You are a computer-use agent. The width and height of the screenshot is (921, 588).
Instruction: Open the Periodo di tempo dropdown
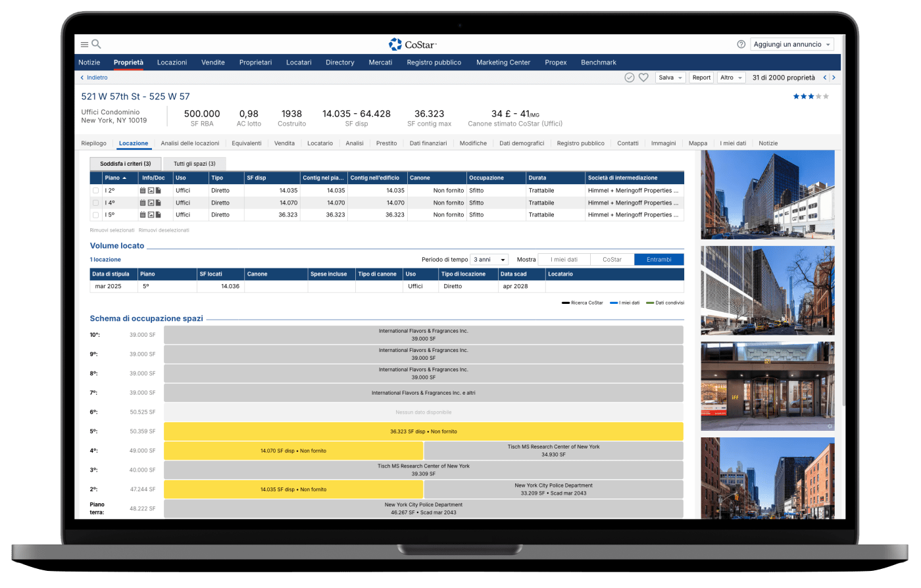coord(489,260)
